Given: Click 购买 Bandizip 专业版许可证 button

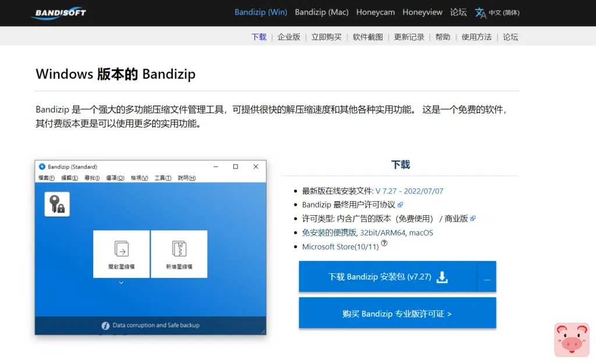Looking at the screenshot, I should click(397, 313).
